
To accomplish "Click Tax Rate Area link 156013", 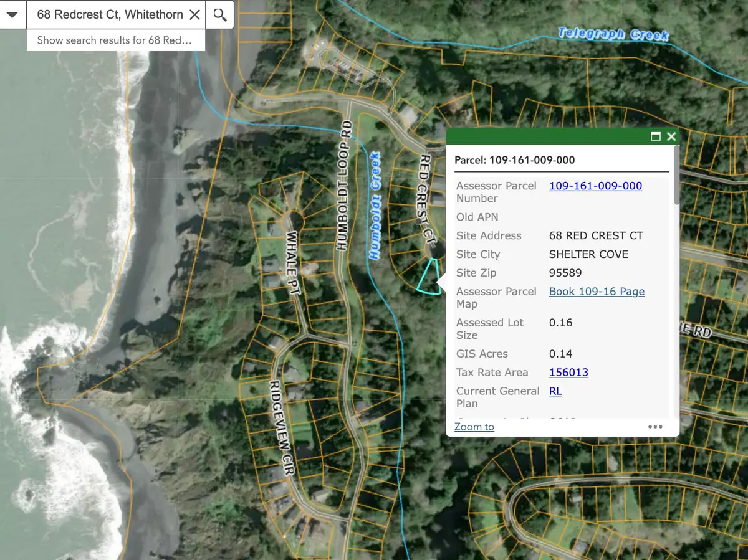I will pos(568,373).
